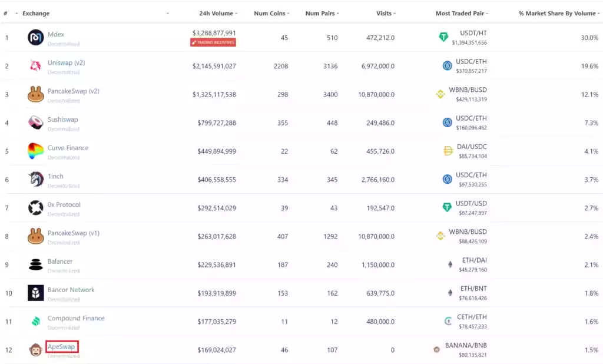Click the BANANA token icon in ApeSwap row

[x=436, y=350]
